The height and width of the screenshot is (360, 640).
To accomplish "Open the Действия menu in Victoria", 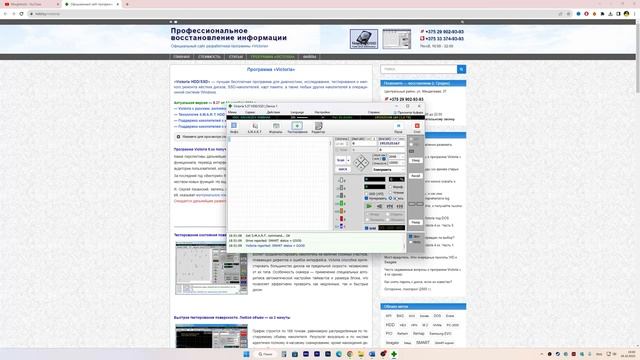I will point(273,112).
